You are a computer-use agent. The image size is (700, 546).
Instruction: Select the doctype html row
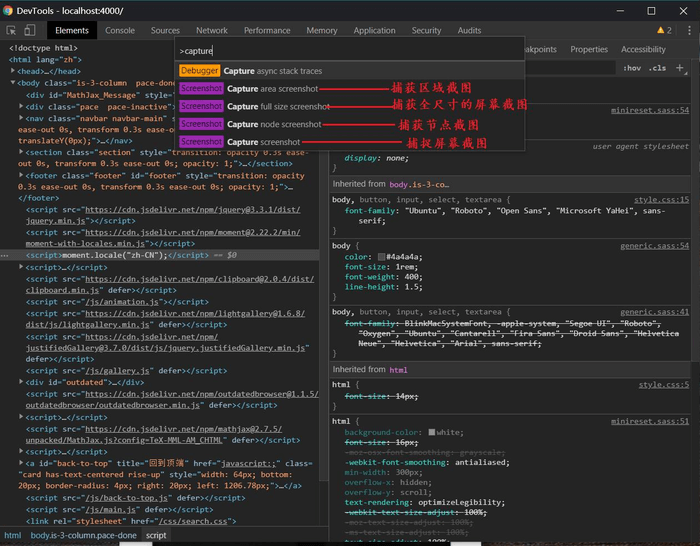[x=43, y=48]
